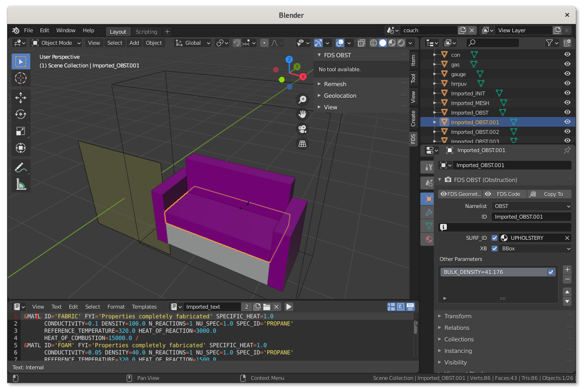Toggle word wrap in text editor
The height and width of the screenshot is (392, 585).
[x=401, y=307]
